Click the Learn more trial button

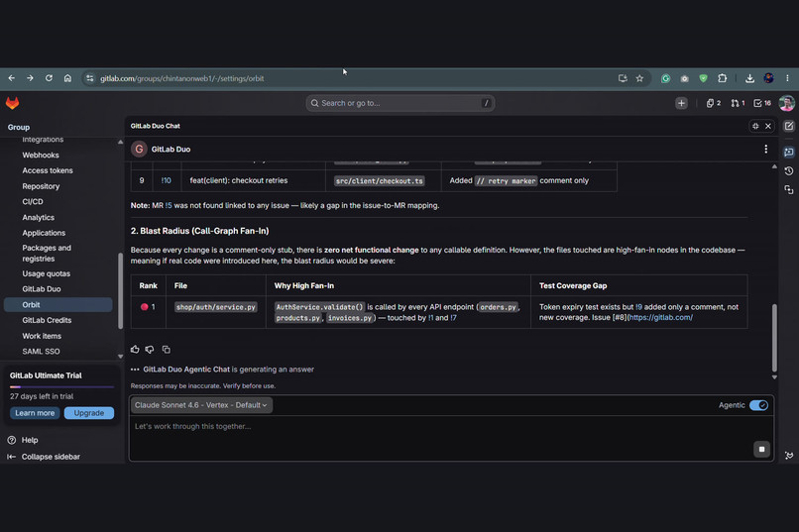click(35, 413)
